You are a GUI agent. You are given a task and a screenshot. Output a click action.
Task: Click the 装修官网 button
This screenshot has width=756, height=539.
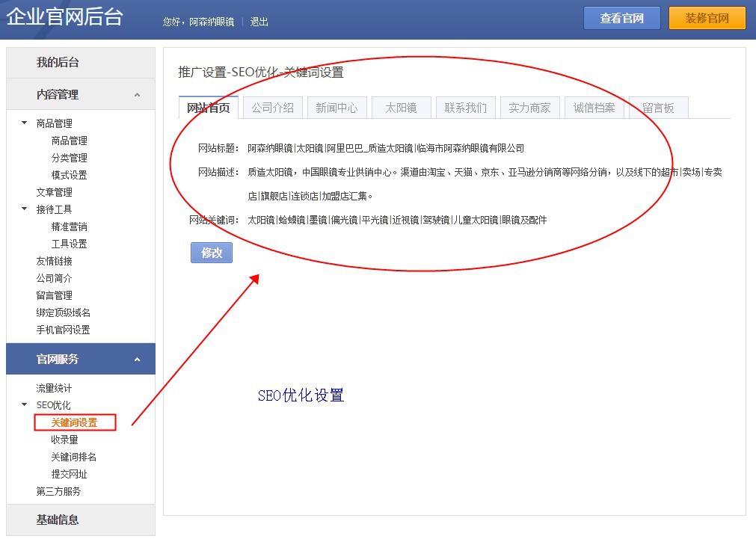(x=707, y=18)
